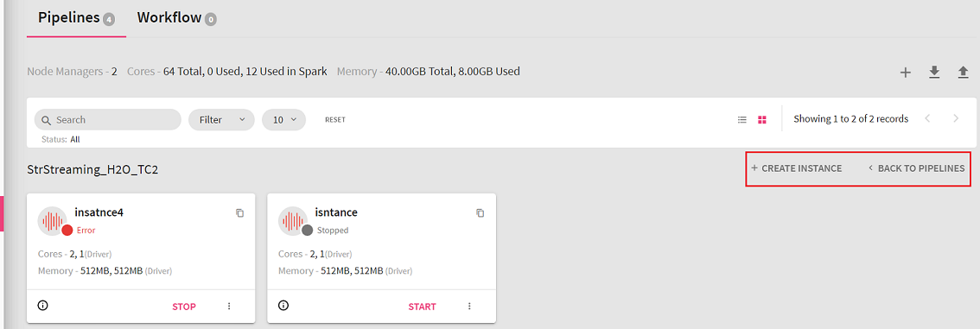
Task: Copy the insatnce4 instance
Action: 240,213
